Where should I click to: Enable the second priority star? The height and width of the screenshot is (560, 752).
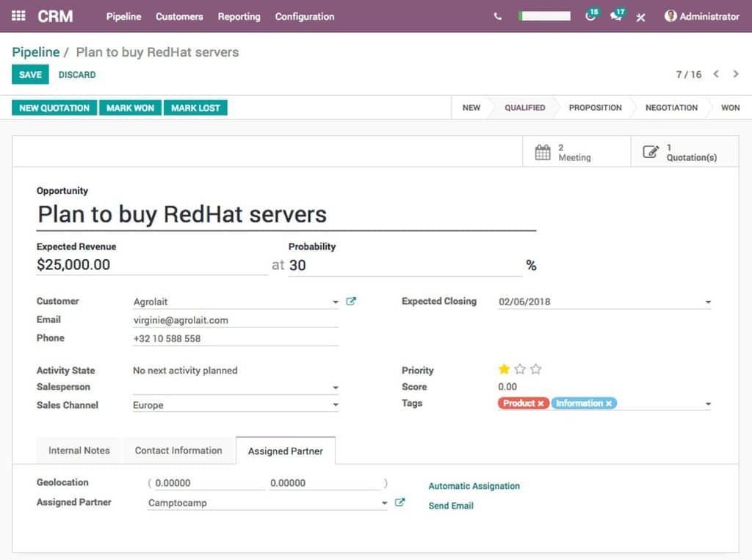pyautogui.click(x=520, y=369)
